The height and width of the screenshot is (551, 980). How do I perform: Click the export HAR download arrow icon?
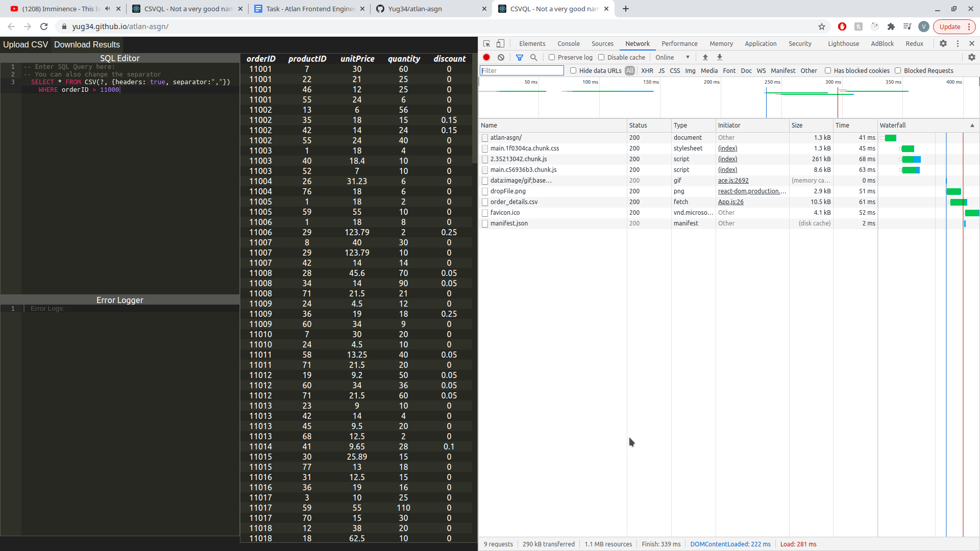click(x=719, y=57)
